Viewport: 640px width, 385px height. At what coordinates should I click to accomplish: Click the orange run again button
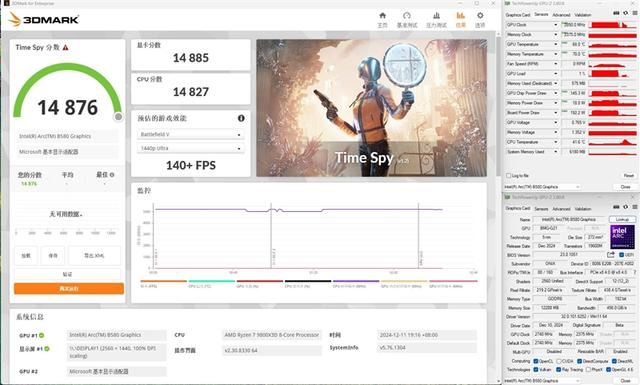point(69,289)
